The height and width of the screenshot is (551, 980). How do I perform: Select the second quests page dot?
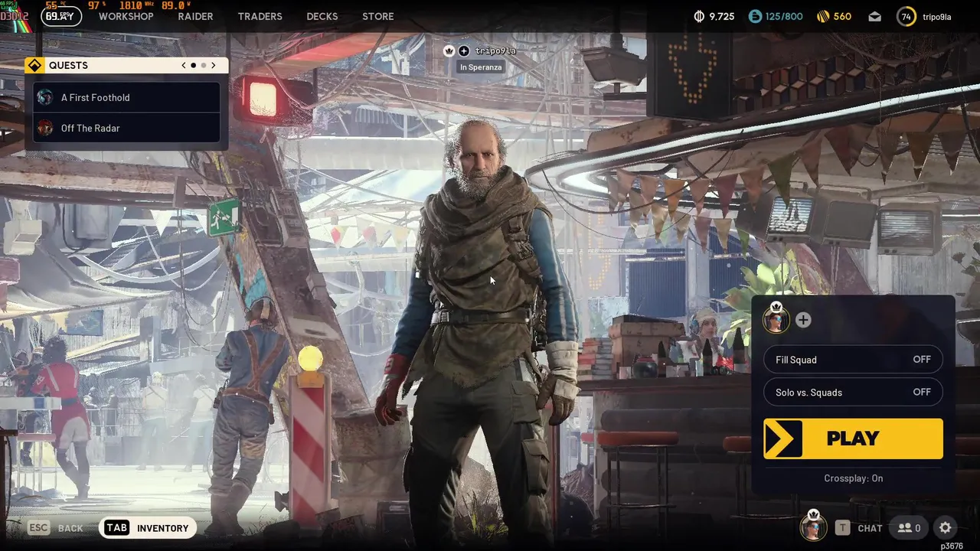pyautogui.click(x=204, y=65)
